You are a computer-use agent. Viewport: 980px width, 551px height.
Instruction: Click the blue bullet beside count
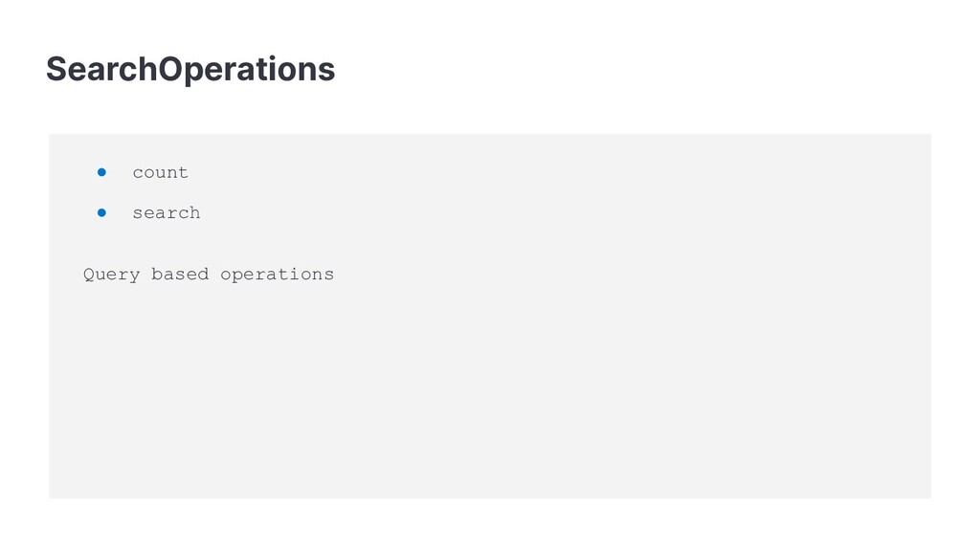(101, 172)
